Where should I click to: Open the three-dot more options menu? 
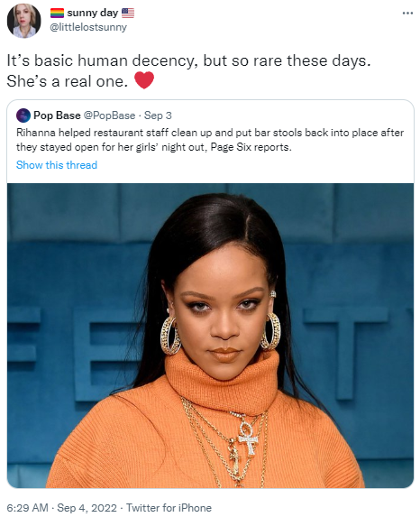[407, 14]
